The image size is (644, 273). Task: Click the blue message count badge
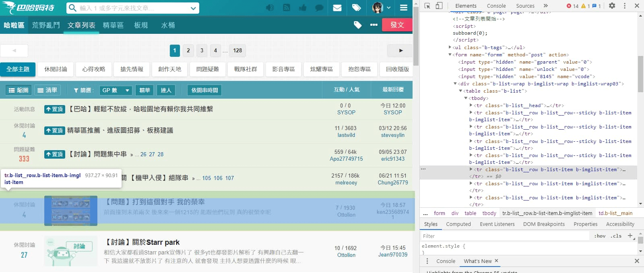tap(597, 6)
